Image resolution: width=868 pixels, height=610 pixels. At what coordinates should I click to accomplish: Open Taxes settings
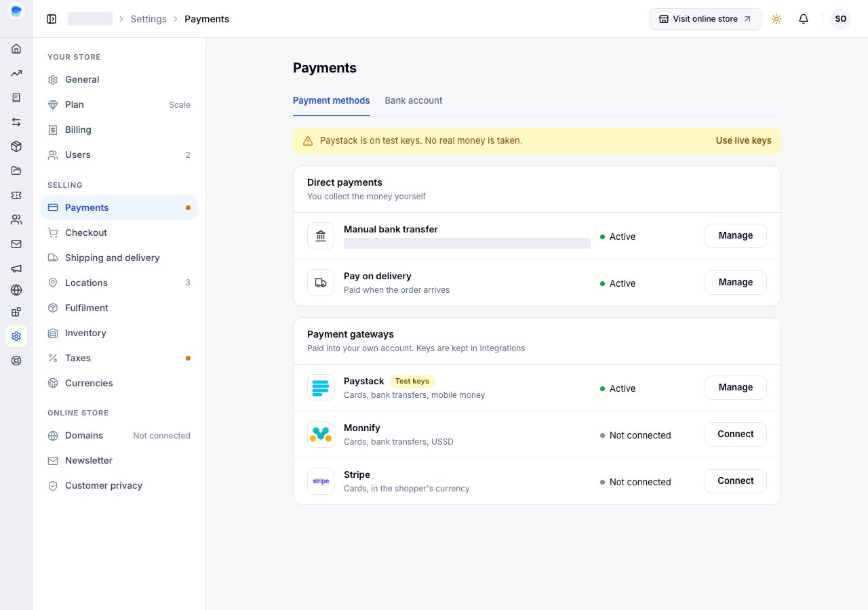pyautogui.click(x=119, y=358)
